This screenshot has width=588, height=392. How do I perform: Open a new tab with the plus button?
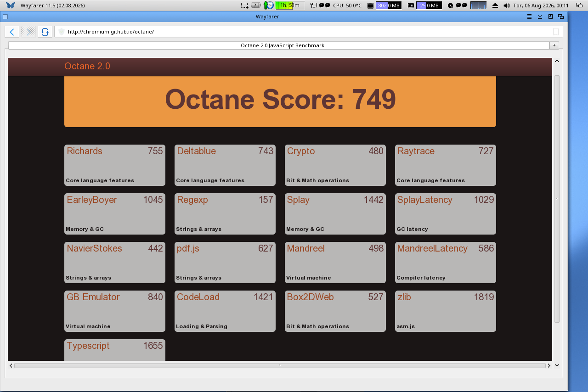click(x=554, y=45)
